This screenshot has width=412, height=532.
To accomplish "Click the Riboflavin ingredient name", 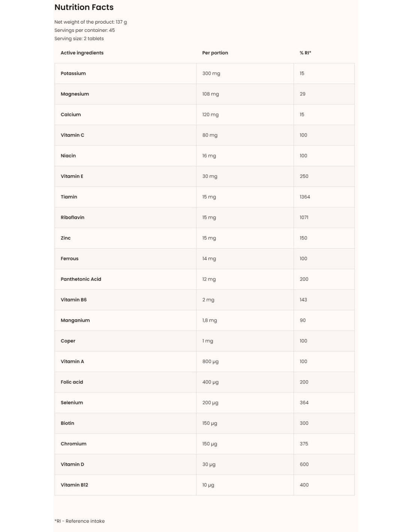I will tap(72, 217).
